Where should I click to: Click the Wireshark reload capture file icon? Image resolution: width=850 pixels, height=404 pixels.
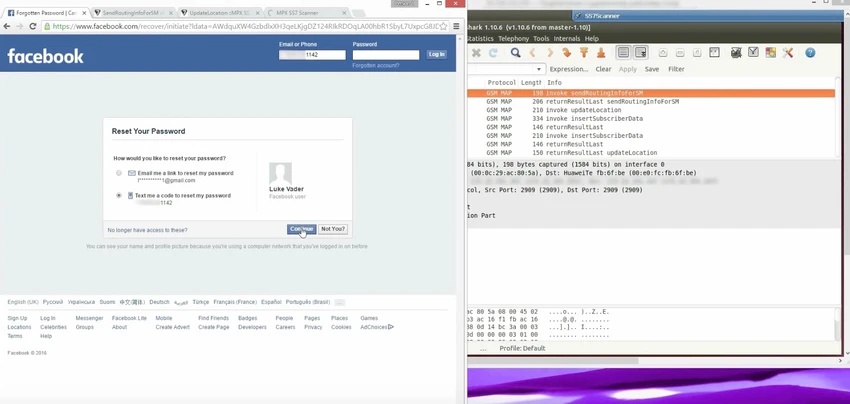click(x=493, y=53)
